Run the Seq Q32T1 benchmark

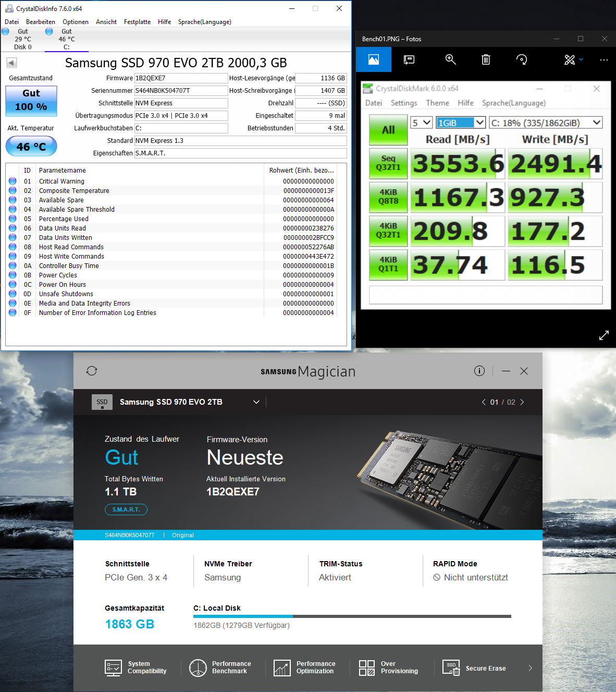pos(388,163)
